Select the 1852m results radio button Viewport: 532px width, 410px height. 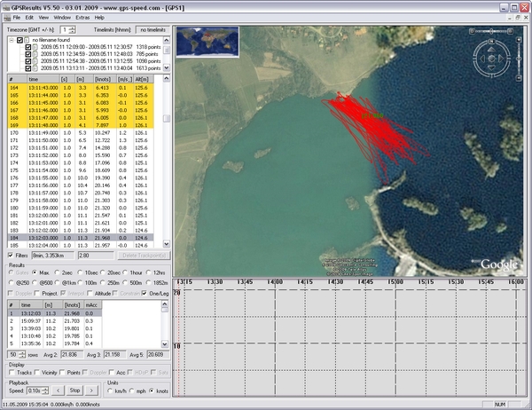click(x=148, y=282)
